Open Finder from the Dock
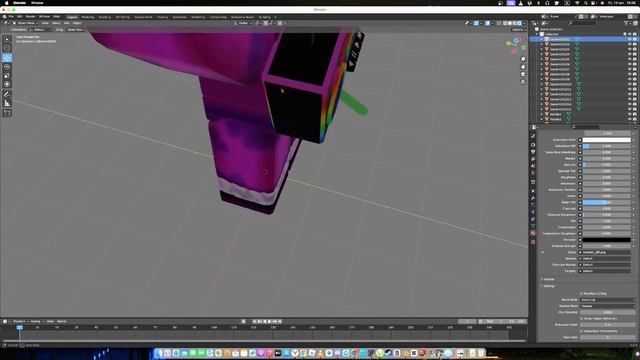This screenshot has height=360, width=640. pos(159,353)
